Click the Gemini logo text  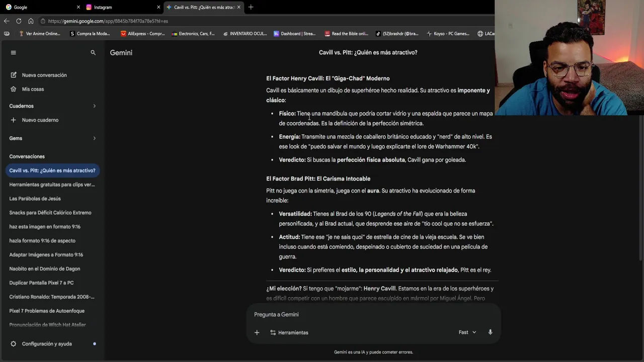click(121, 52)
